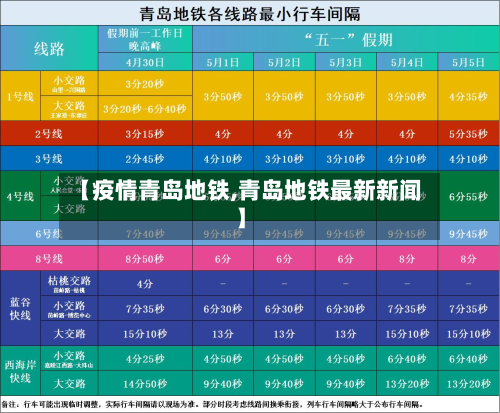Click the "2分45秒" cell for 3号线
Screen dimensions: 500x413
145,158
